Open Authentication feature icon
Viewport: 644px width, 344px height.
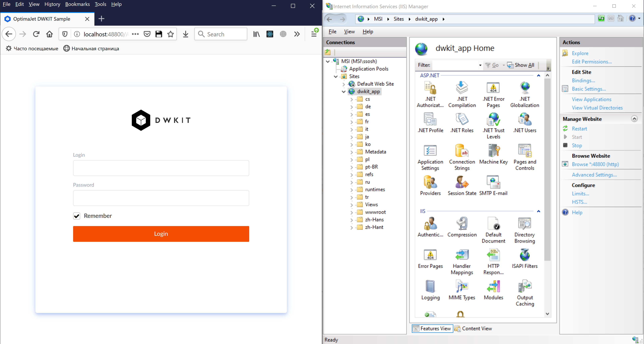(x=430, y=227)
